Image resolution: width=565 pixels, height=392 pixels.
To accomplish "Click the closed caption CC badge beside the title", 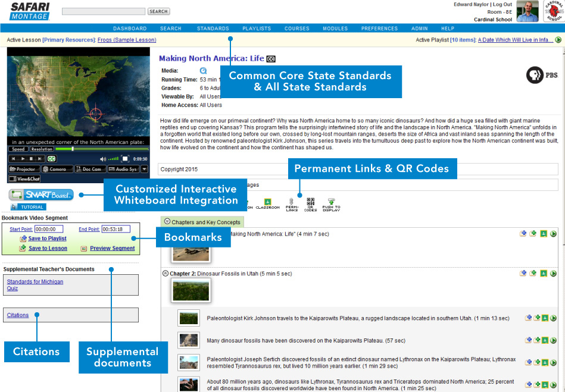I will [271, 59].
